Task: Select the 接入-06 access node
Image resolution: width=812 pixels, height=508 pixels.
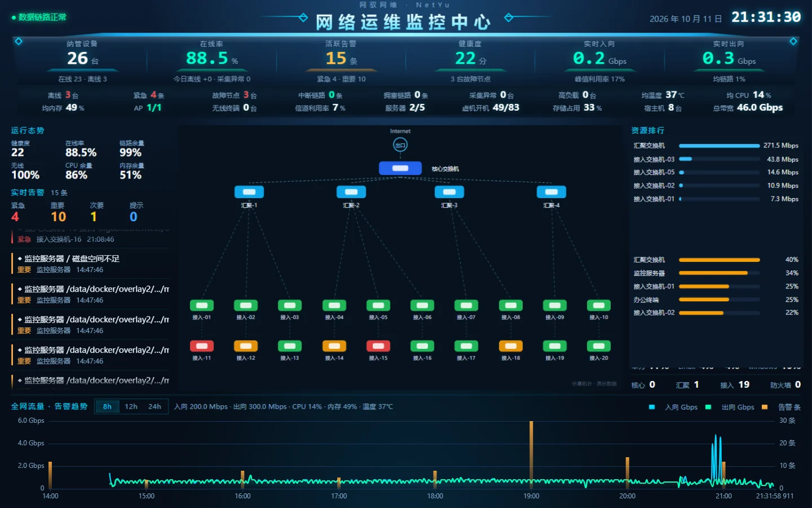Action: [422, 305]
